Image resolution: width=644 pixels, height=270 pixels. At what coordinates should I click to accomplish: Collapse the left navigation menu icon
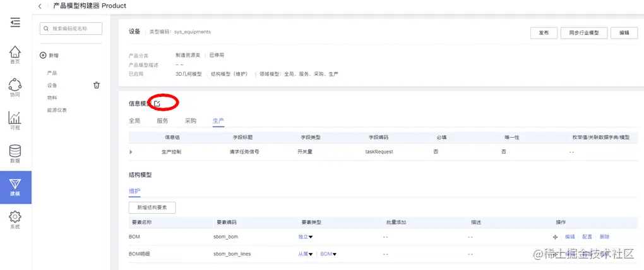pyautogui.click(x=15, y=23)
